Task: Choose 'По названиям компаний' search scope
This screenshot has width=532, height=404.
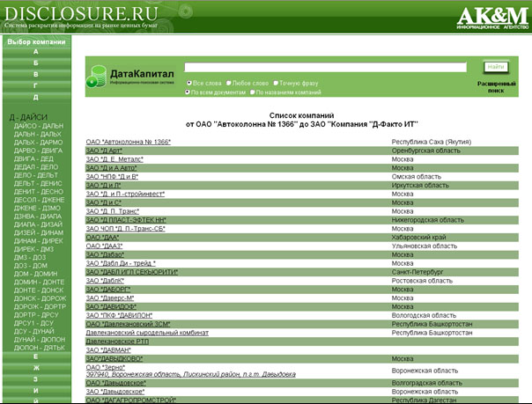Action: [x=253, y=92]
